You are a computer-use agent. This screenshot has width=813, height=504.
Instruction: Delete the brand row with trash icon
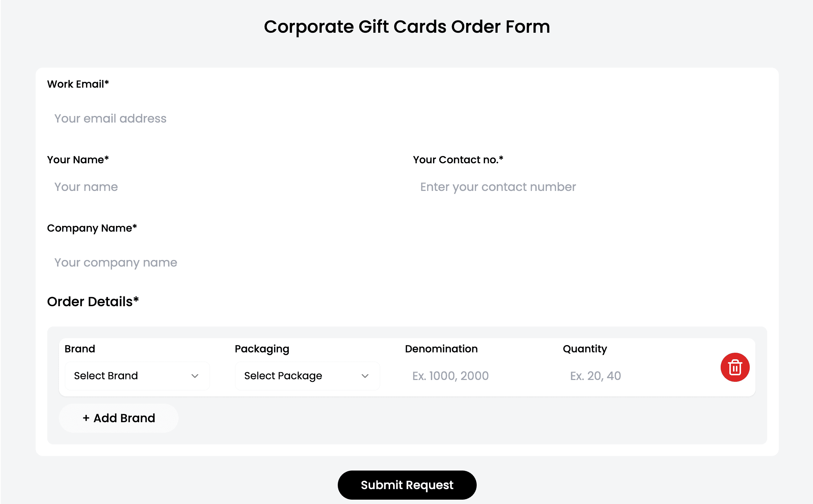[735, 367]
